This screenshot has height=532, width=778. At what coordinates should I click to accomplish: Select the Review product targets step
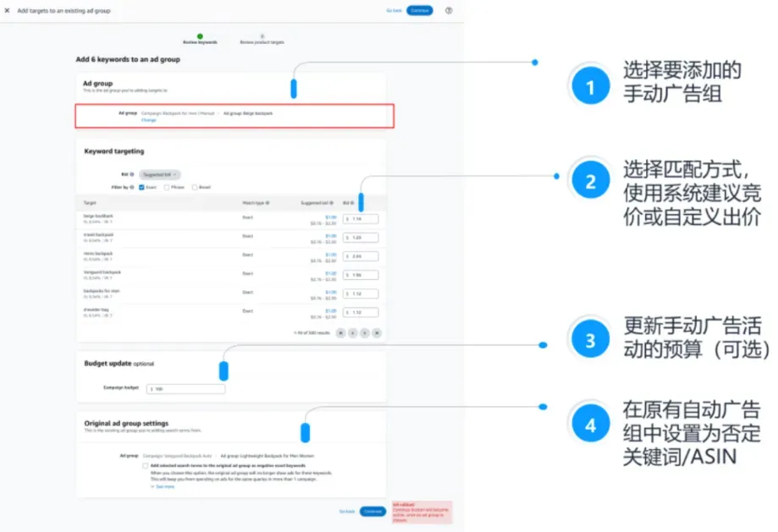(262, 39)
